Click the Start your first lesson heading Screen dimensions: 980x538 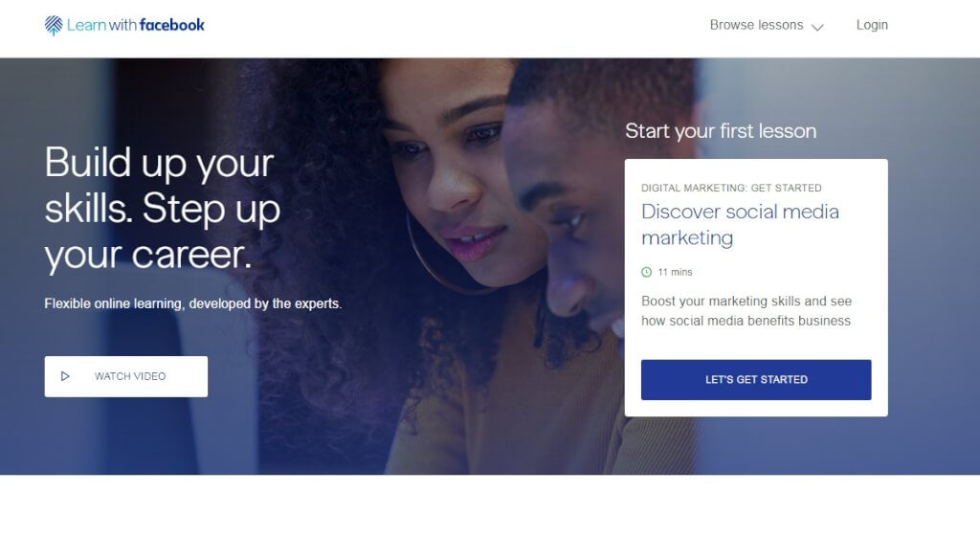point(721,130)
